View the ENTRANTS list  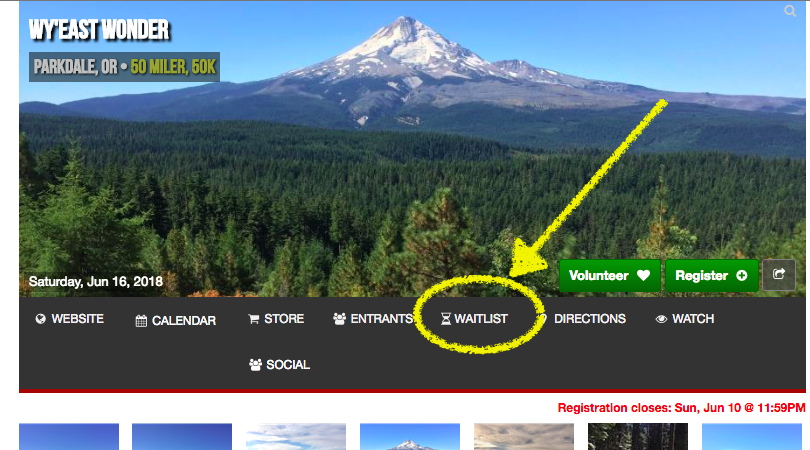click(x=373, y=319)
